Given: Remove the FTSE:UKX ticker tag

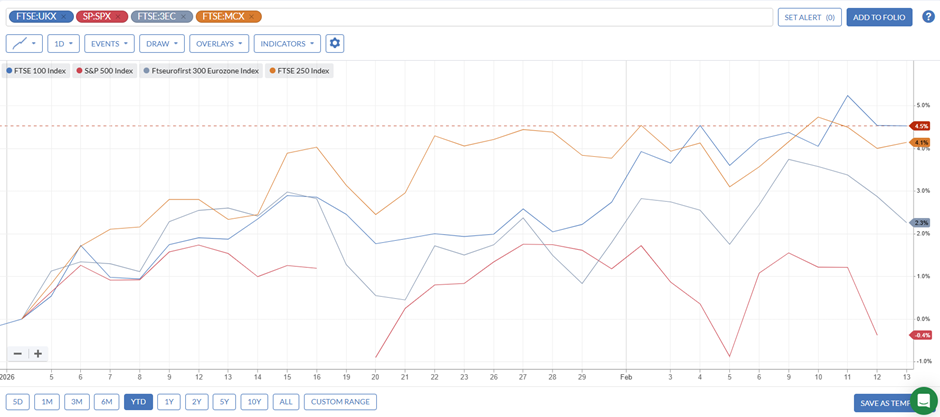Looking at the screenshot, I should point(64,17).
